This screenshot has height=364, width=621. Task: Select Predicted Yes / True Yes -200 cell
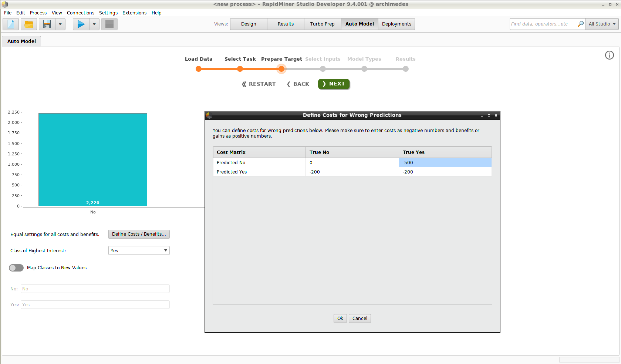tap(445, 172)
